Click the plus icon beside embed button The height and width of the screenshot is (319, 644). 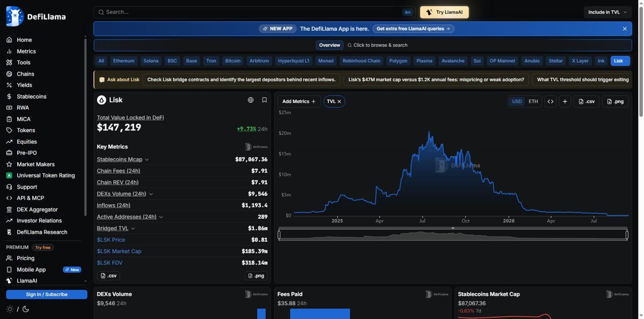[565, 101]
